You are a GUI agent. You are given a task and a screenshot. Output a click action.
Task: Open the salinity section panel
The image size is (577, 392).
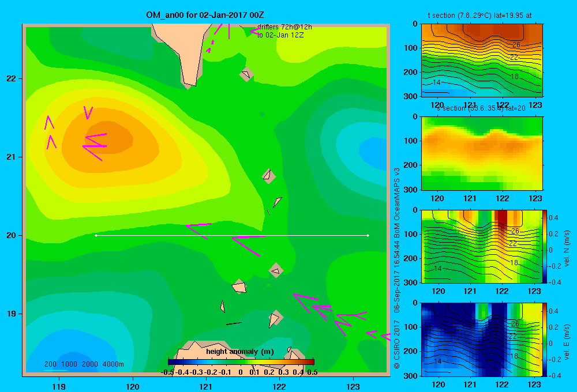(x=482, y=153)
